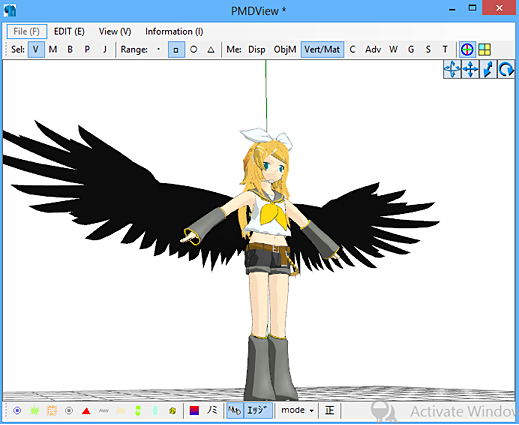519x425 pixels.
Task: Click the C toolbar button
Action: (x=352, y=50)
